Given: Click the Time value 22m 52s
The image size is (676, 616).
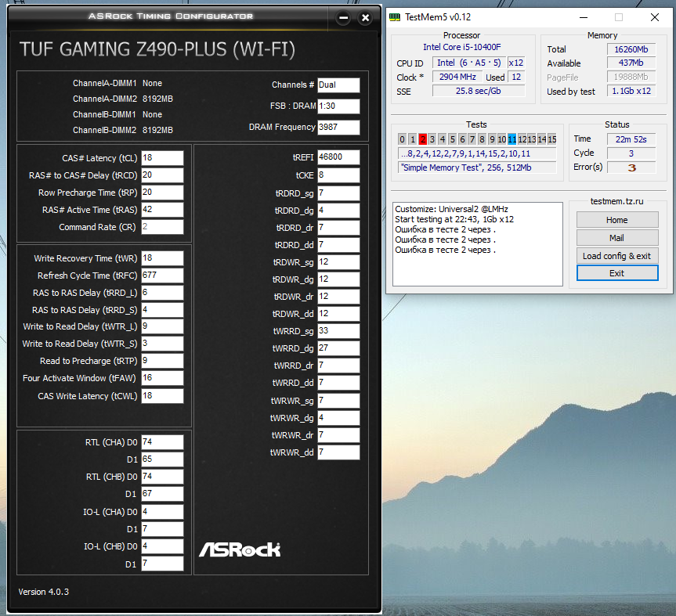Looking at the screenshot, I should coord(631,139).
